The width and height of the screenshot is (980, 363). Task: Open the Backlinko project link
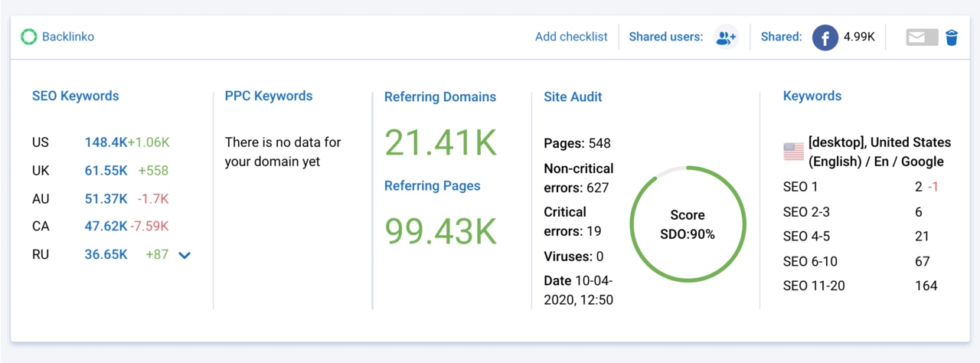pyautogui.click(x=68, y=37)
